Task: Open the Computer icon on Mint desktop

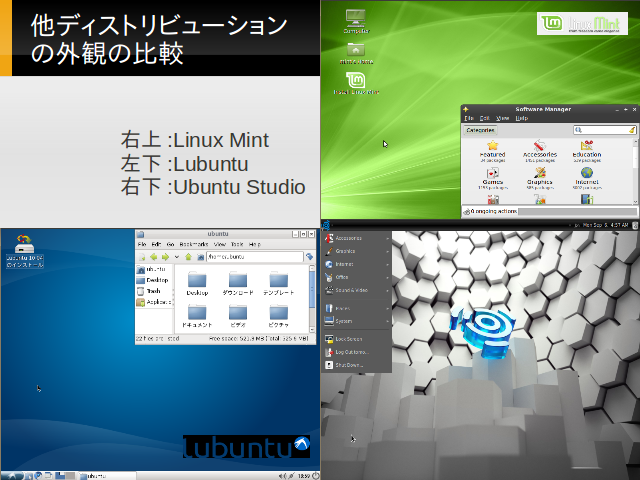Action: point(356,21)
